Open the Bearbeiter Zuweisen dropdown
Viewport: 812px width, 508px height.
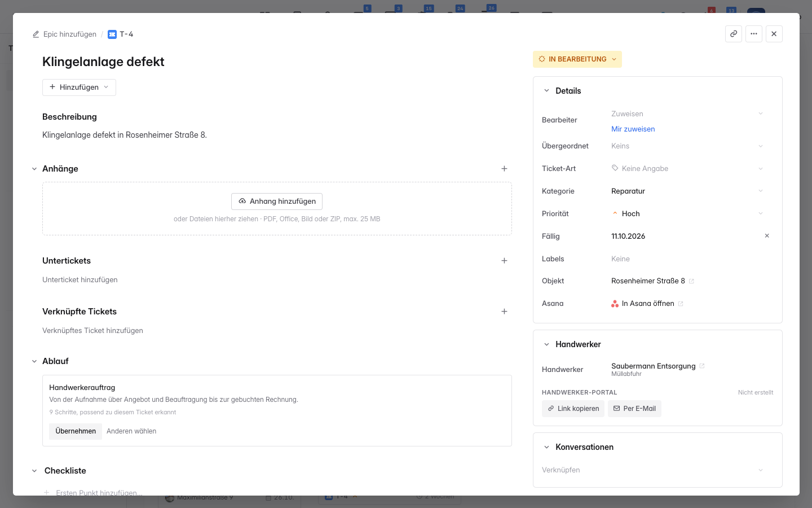687,113
